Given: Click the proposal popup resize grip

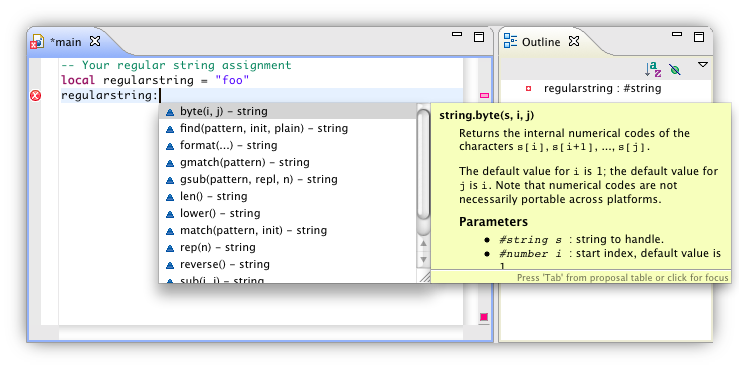Looking at the screenshot, I should pyautogui.click(x=425, y=277).
